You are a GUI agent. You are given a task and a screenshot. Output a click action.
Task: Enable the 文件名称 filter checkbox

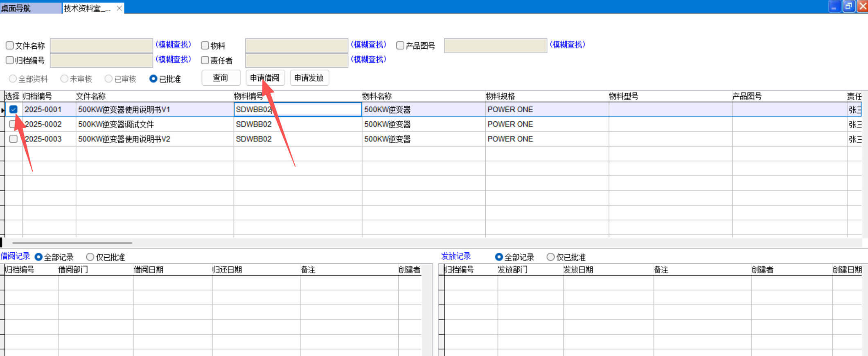10,45
